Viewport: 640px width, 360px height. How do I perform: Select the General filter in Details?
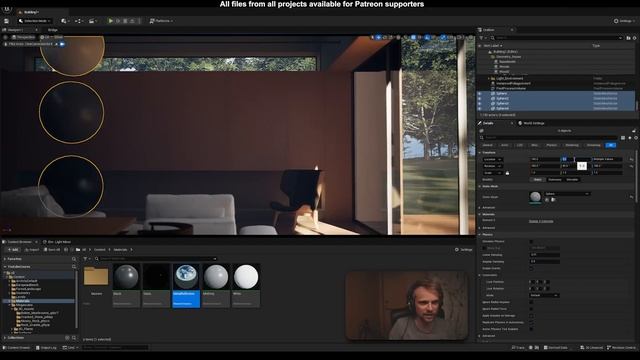pyautogui.click(x=488, y=145)
